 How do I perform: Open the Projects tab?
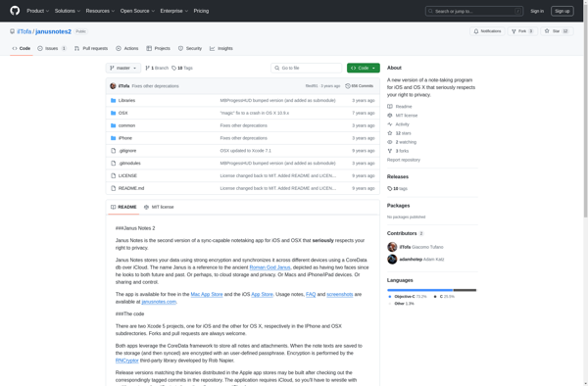(158, 48)
